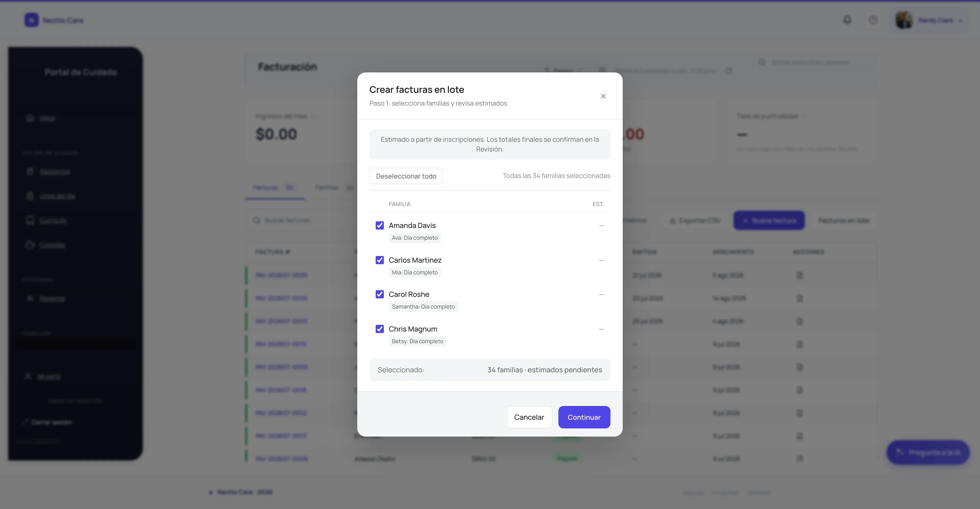Screen dimensions: 980x509
Task: Click Deseleccionar todo button
Action: [x=406, y=176]
